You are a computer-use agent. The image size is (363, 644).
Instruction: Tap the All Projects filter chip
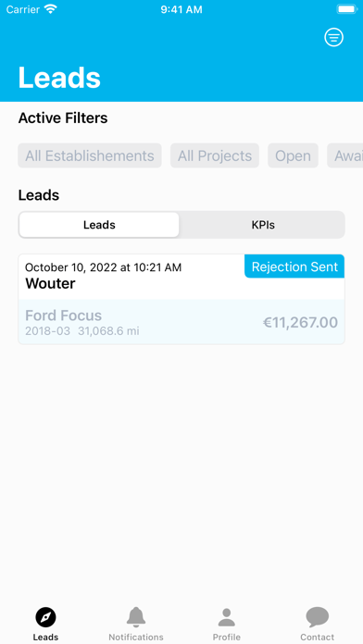coord(215,155)
